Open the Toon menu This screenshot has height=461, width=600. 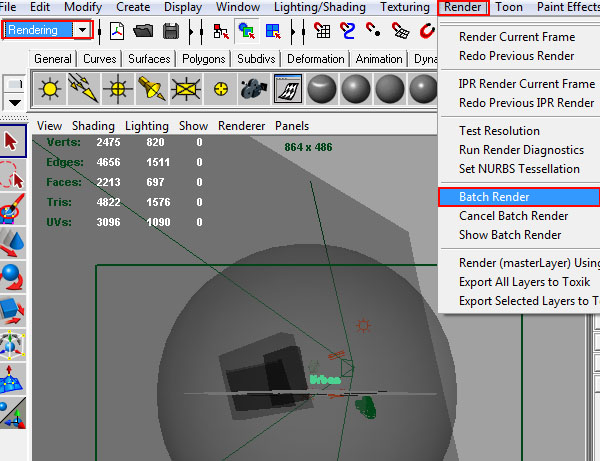[x=509, y=7]
